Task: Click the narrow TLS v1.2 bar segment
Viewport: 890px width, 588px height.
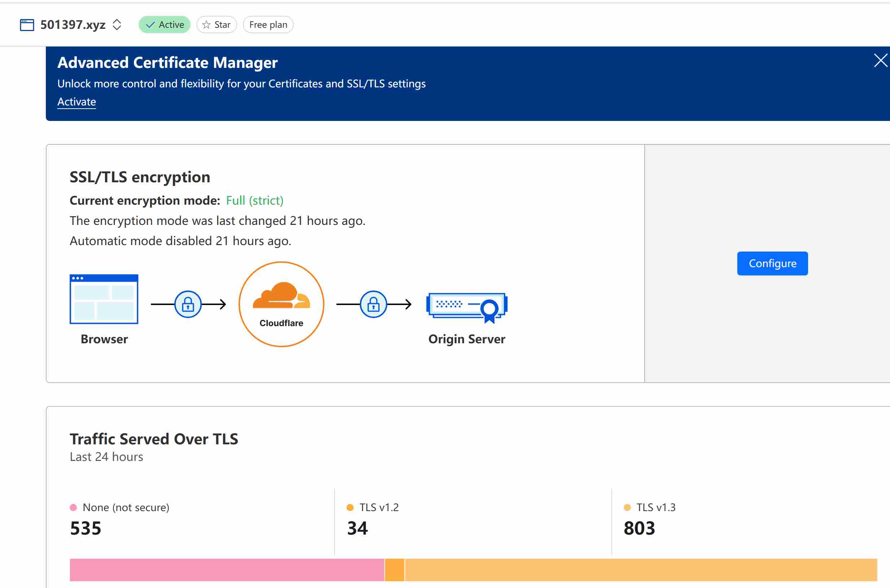Action: [395, 570]
